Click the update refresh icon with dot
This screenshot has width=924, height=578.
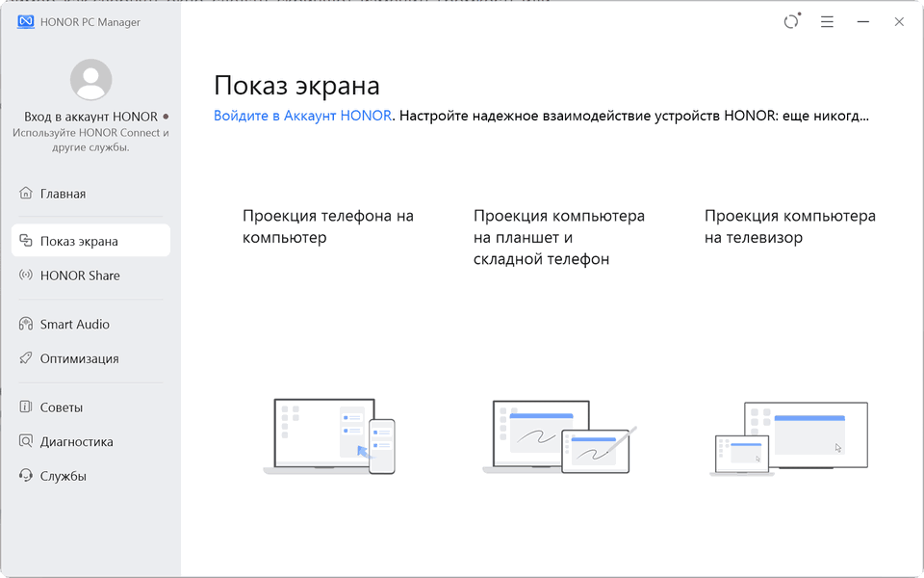point(792,21)
